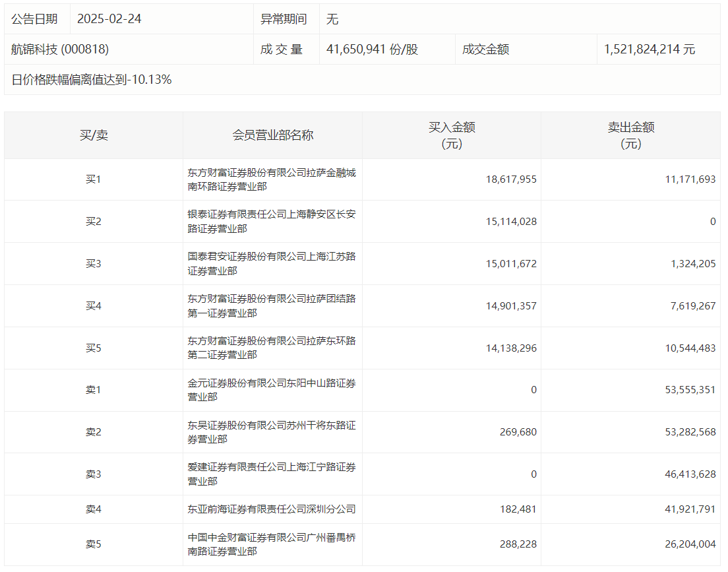Select the 卖5 row label
728x572 pixels.
coord(94,544)
